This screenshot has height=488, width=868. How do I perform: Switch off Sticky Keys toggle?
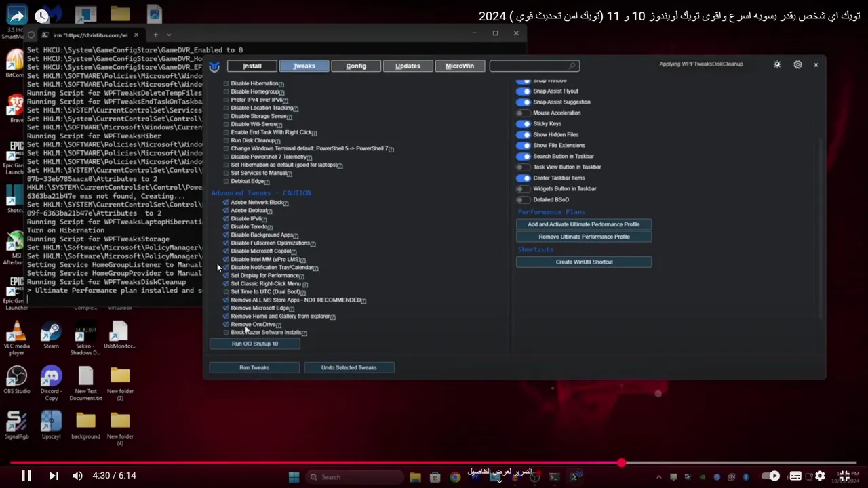tap(523, 123)
